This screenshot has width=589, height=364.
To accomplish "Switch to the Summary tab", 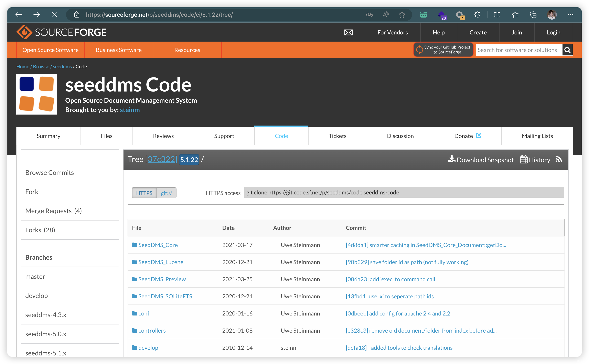I will 48,136.
